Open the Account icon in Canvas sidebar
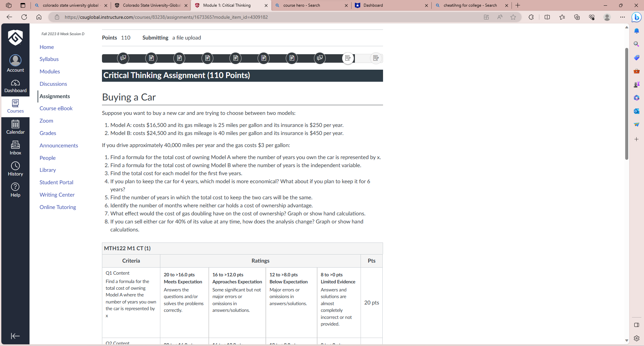Viewport: 644px width, 346px height. [15, 62]
